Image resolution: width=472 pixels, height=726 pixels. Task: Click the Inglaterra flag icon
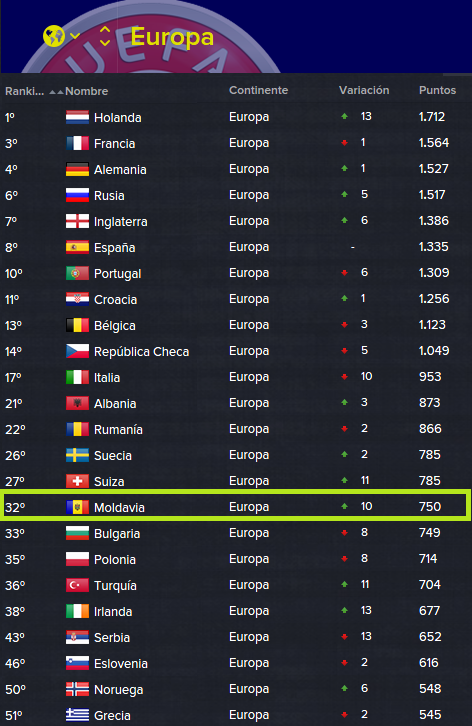pyautogui.click(x=77, y=221)
